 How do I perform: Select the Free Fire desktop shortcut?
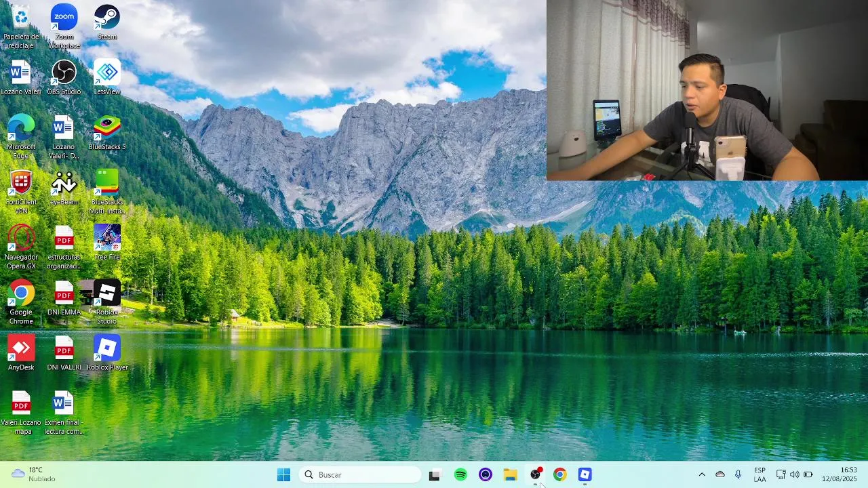[x=107, y=243]
